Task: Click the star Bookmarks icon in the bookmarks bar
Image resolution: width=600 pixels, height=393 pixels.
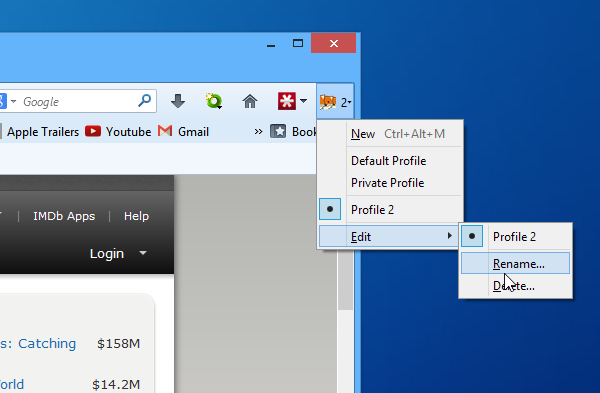Action: (x=278, y=131)
